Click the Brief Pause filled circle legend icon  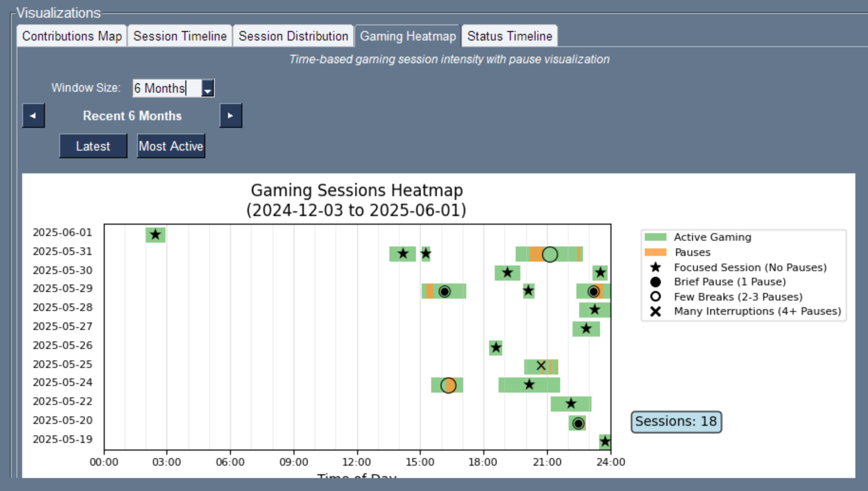(655, 282)
